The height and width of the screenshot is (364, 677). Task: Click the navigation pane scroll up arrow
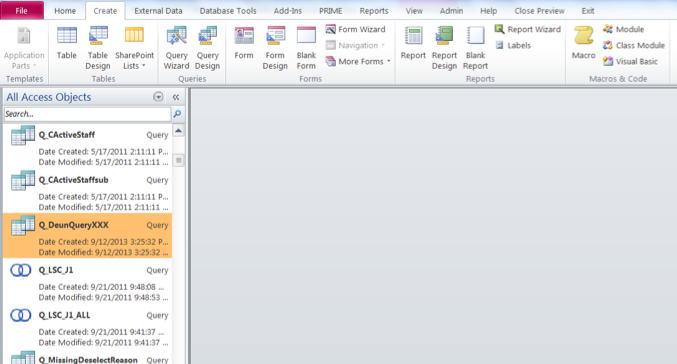(178, 130)
